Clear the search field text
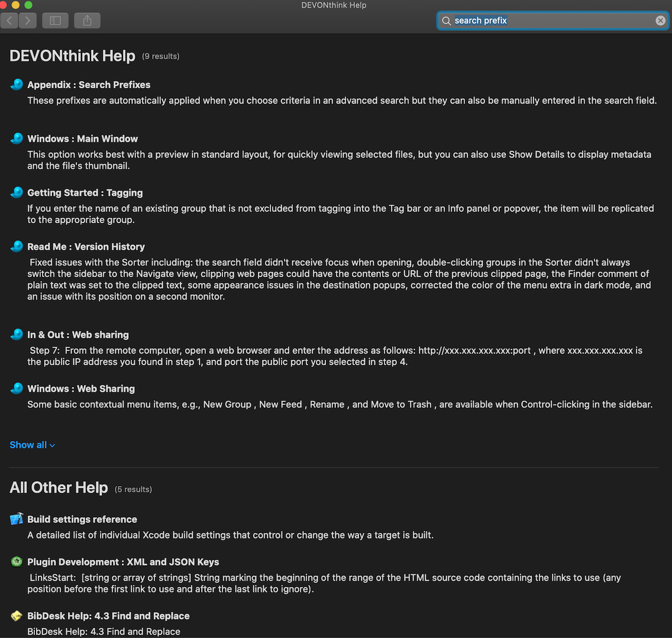The width and height of the screenshot is (672, 638). 660,21
